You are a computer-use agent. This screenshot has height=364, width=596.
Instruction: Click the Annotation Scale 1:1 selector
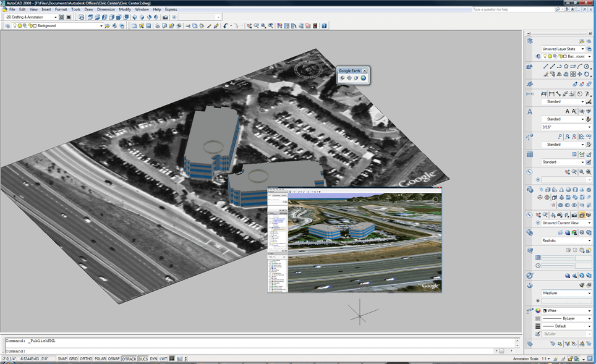pyautogui.click(x=546, y=358)
